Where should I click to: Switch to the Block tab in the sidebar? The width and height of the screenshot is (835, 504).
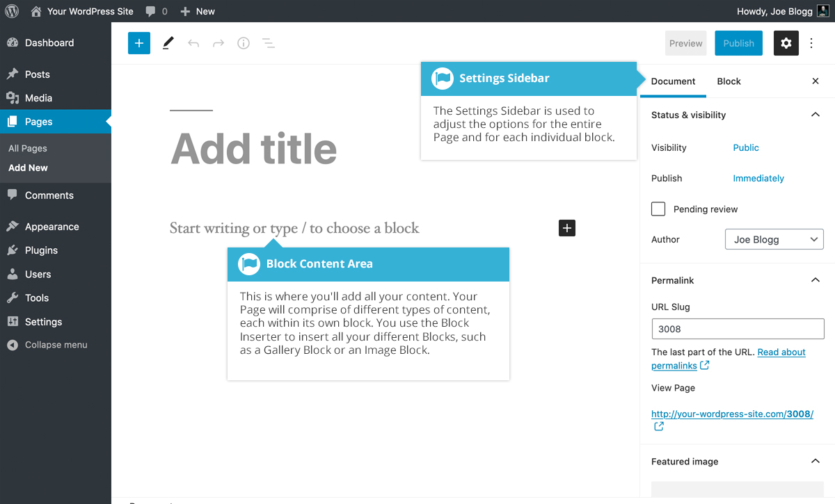pyautogui.click(x=729, y=81)
